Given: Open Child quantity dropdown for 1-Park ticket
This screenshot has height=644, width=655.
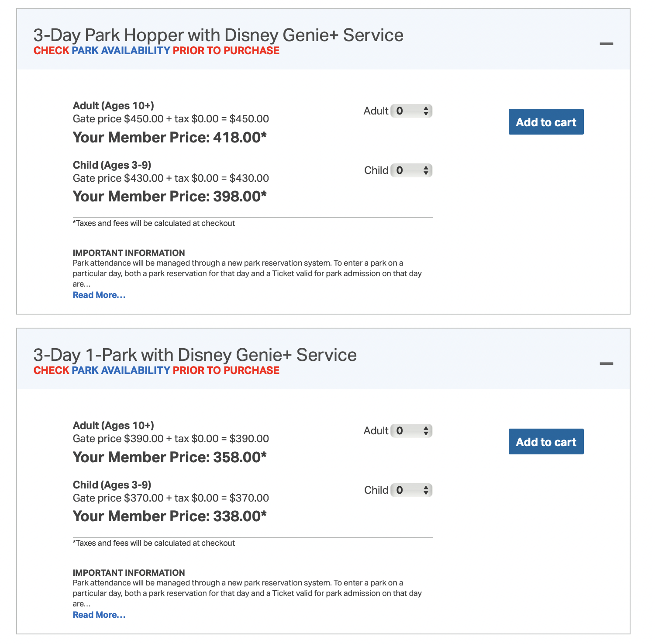Looking at the screenshot, I should [411, 490].
